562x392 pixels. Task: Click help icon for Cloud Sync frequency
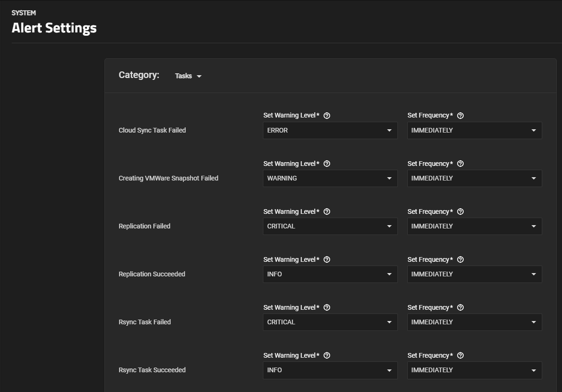[460, 116]
